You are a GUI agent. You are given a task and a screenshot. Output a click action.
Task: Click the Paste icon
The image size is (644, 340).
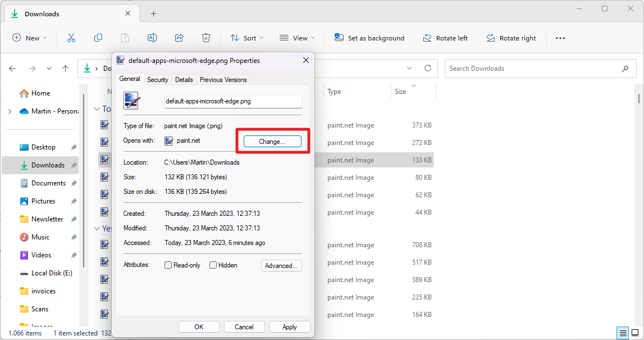click(x=125, y=37)
